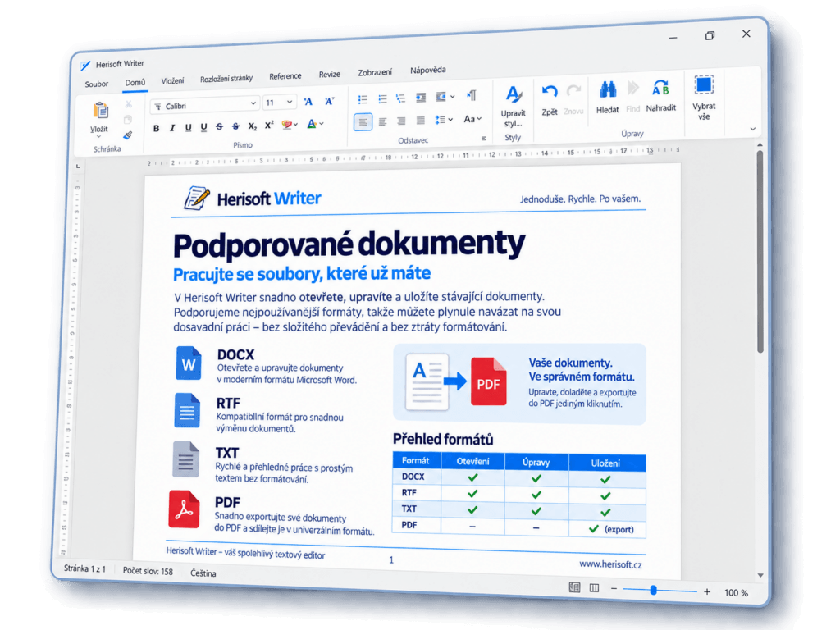Open the Nápověda tab

pos(427,71)
